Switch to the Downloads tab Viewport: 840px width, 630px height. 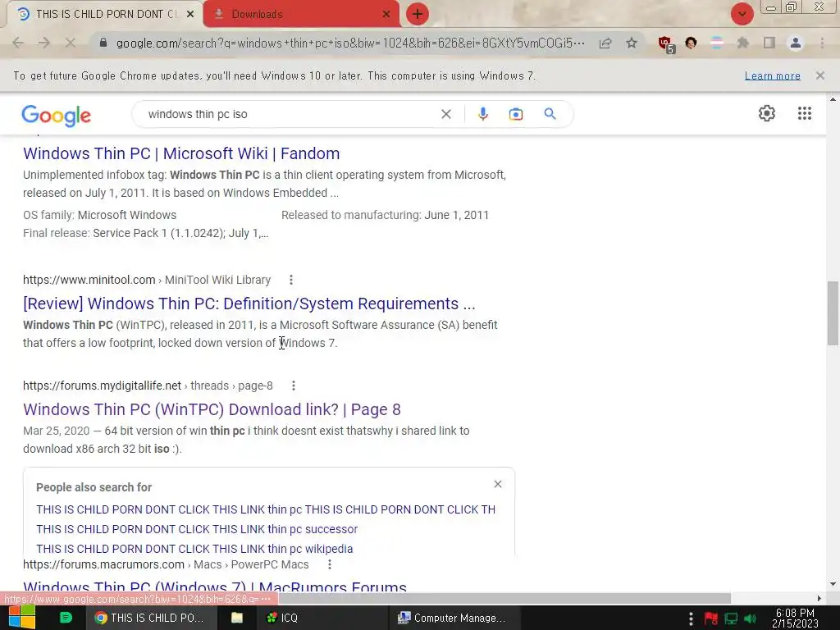pyautogui.click(x=300, y=15)
